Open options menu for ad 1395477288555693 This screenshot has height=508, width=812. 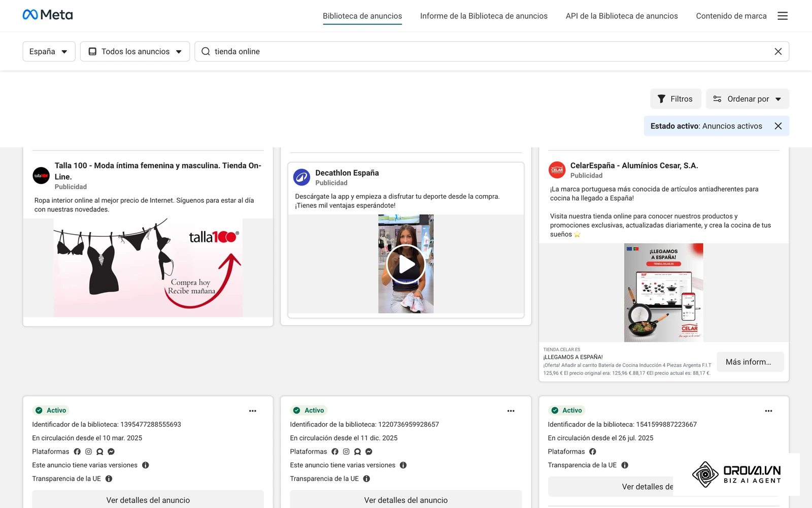tap(253, 410)
